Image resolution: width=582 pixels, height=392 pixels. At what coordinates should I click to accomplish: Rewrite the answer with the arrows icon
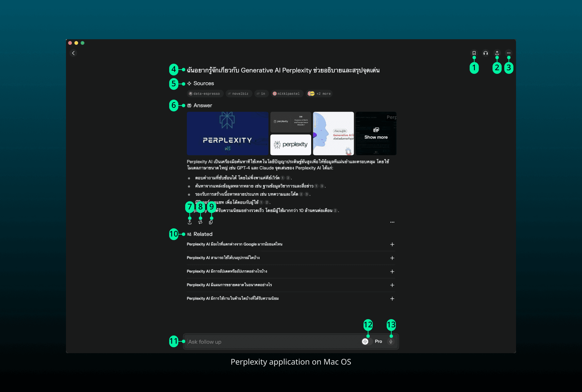coord(200,222)
